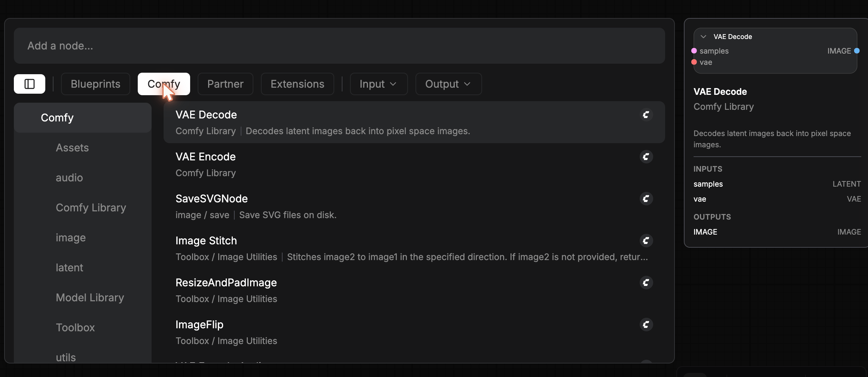Click the Comfy logo icon on Image Stitch row
Viewport: 868px width, 377px height.
[646, 241]
